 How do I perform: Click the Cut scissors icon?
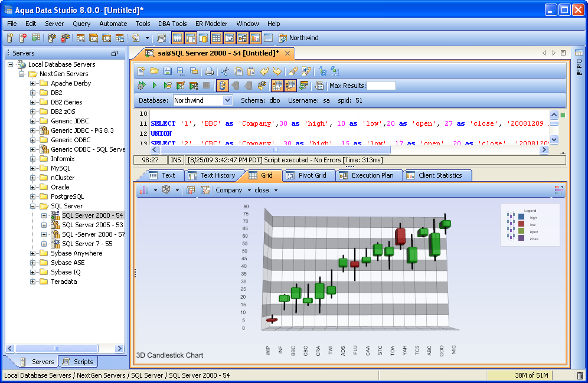coord(224,71)
